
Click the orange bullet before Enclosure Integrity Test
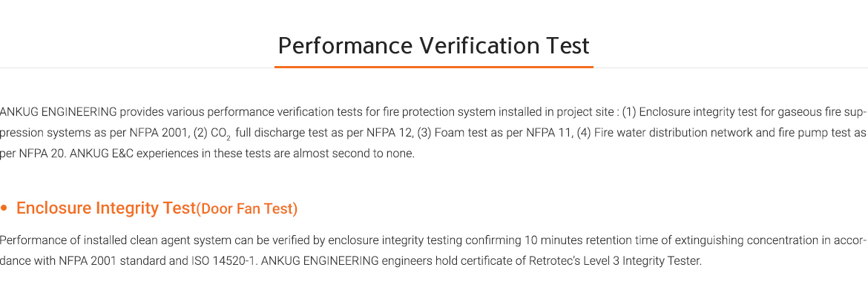coord(4,209)
